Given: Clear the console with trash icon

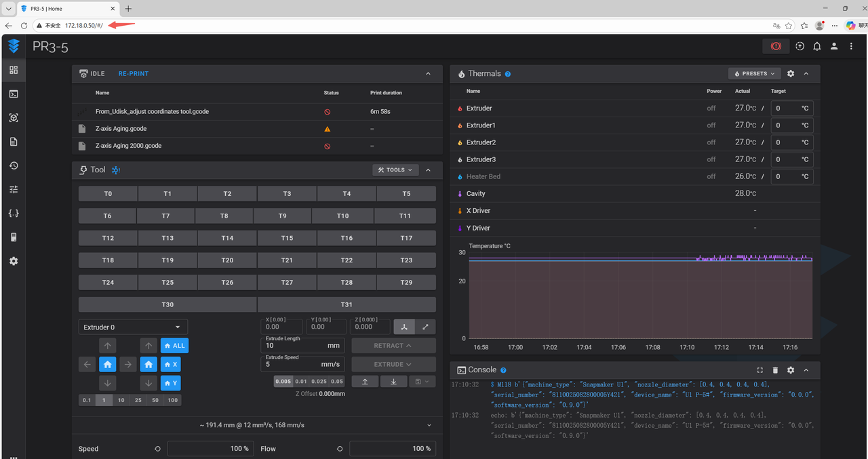Looking at the screenshot, I should [775, 370].
